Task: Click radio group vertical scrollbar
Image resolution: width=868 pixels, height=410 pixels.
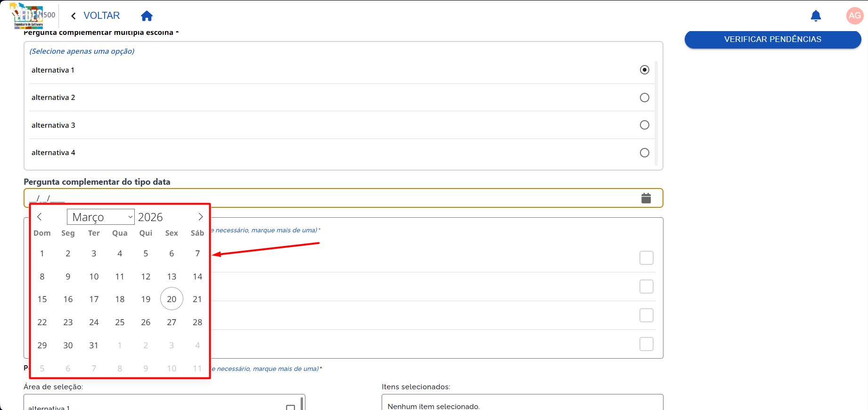Action: 656,113
